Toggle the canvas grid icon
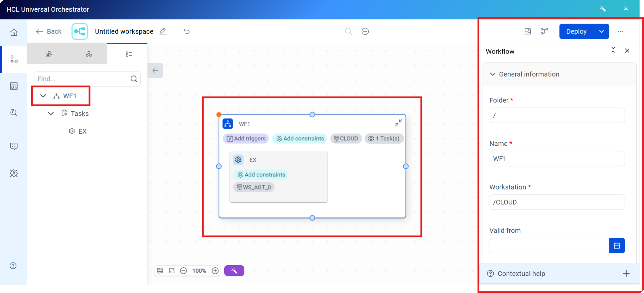This screenshot has width=644, height=293. pyautogui.click(x=160, y=271)
